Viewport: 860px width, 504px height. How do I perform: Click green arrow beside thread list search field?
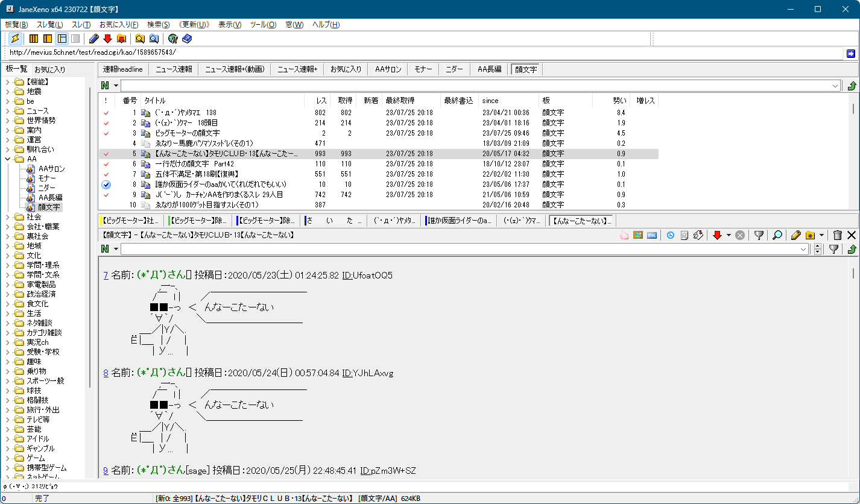(x=852, y=86)
